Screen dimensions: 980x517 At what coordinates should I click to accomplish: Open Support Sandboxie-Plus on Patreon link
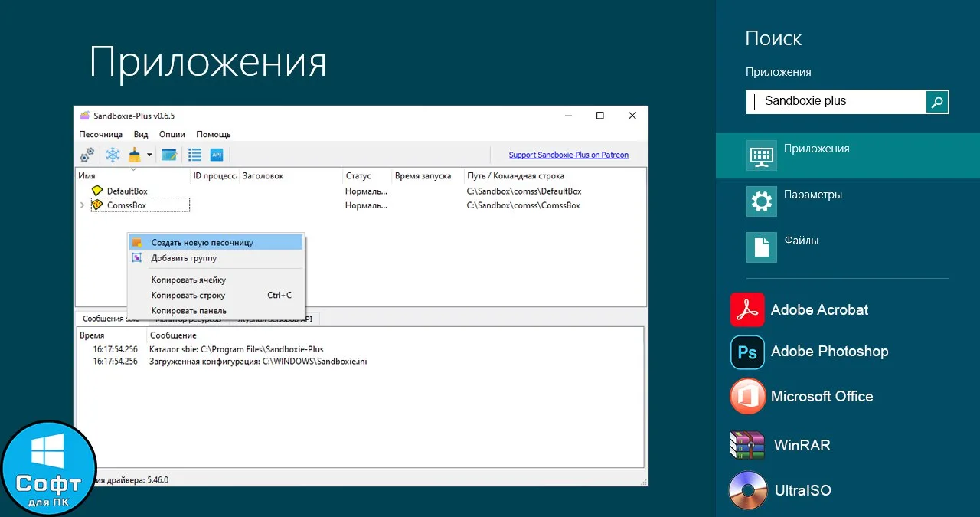[x=568, y=155]
